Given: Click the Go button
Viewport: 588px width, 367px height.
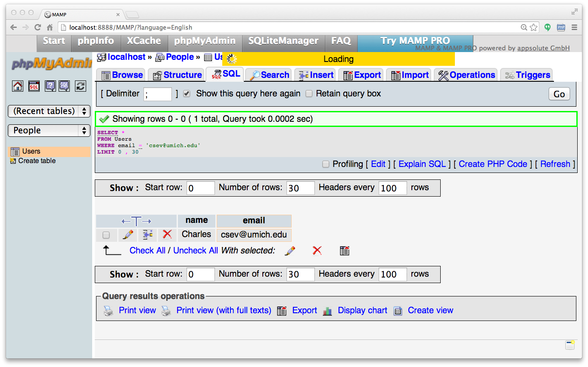Looking at the screenshot, I should 559,94.
